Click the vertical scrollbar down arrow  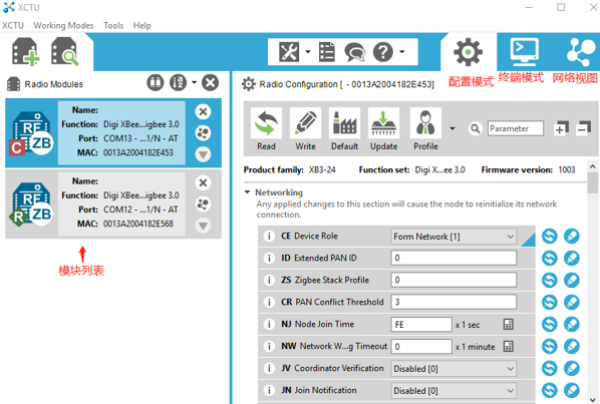(x=592, y=399)
